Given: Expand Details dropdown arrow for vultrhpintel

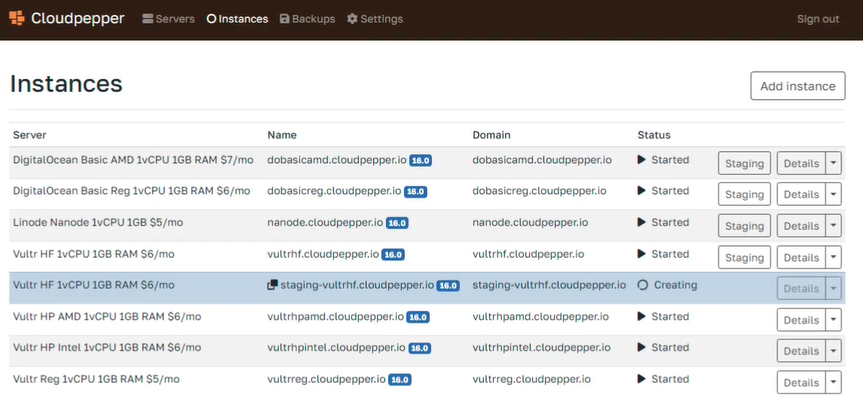Looking at the screenshot, I should pos(833,351).
